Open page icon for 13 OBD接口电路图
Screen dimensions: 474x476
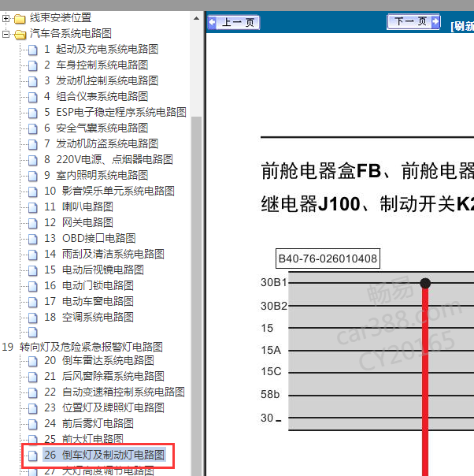(33, 240)
